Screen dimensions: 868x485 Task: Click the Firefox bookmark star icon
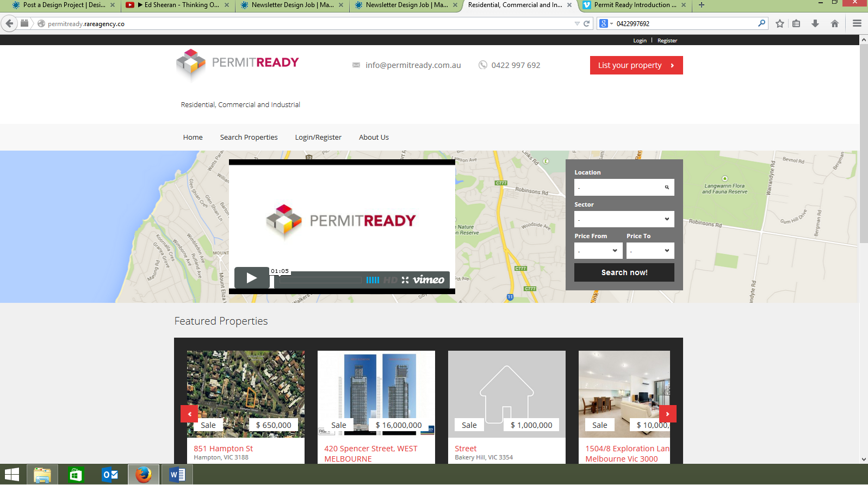779,23
